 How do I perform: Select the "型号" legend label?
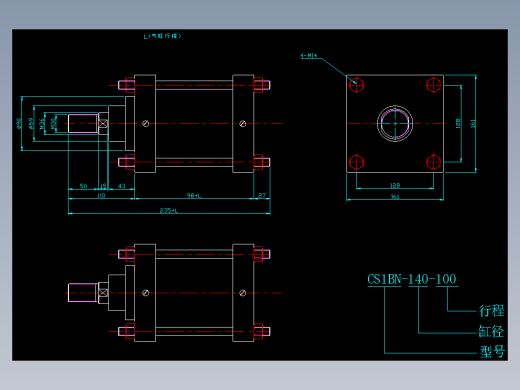pos(492,351)
